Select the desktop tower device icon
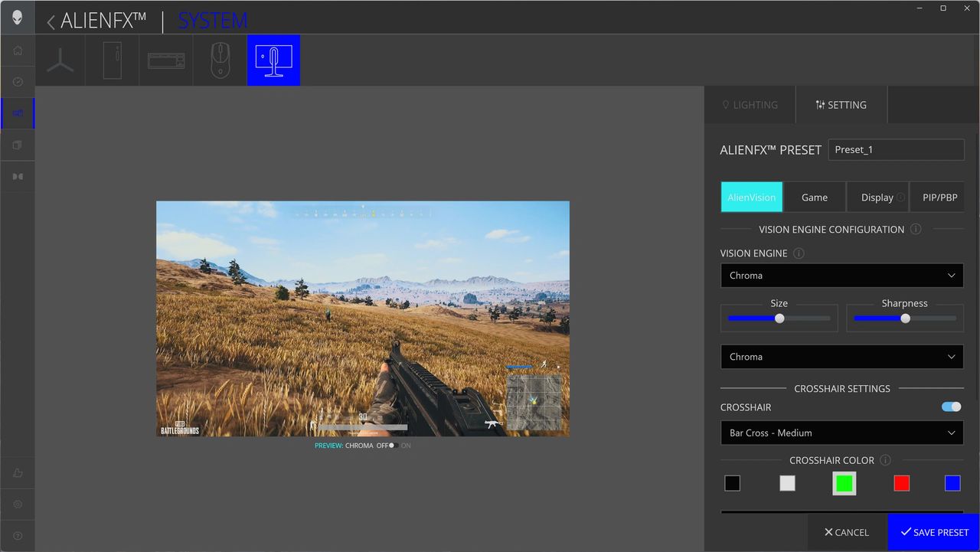The height and width of the screenshot is (552, 980). click(x=113, y=60)
